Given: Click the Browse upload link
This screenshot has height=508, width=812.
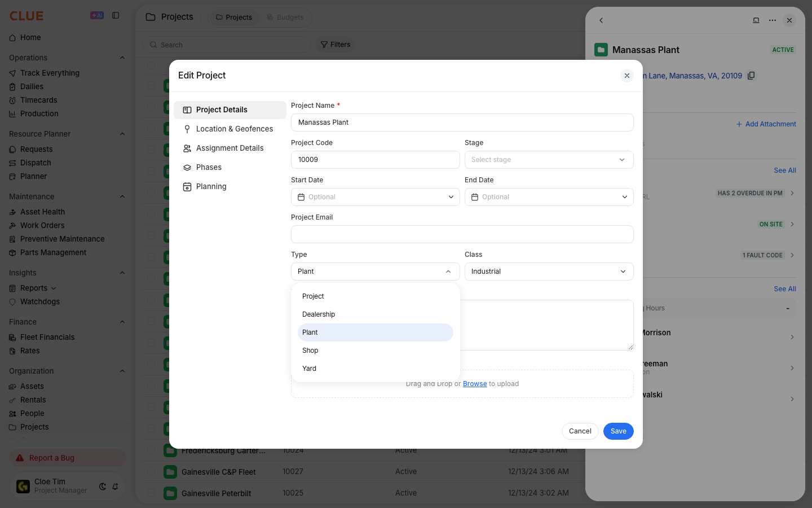Looking at the screenshot, I should click(x=475, y=384).
